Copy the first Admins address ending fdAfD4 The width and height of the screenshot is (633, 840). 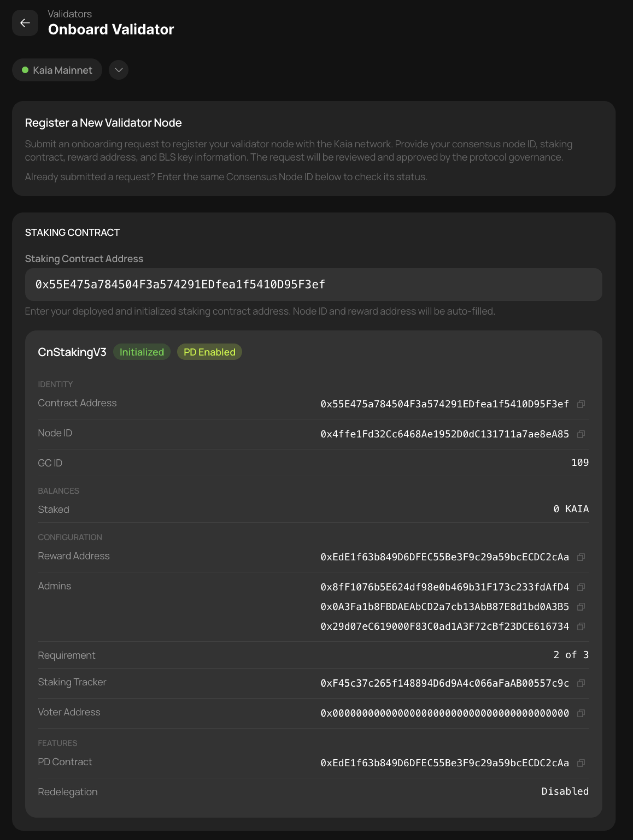tap(581, 588)
